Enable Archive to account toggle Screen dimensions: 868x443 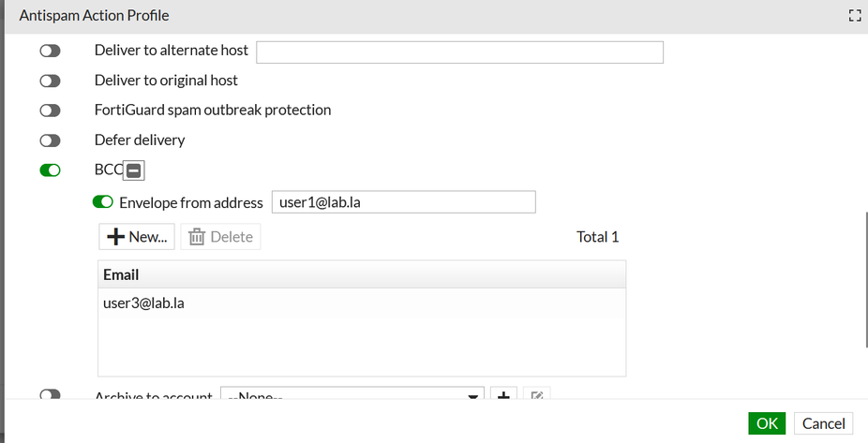click(x=50, y=396)
